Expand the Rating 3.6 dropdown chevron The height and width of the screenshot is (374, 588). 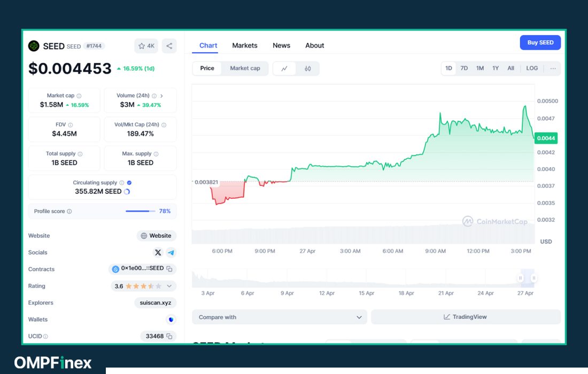pyautogui.click(x=169, y=286)
